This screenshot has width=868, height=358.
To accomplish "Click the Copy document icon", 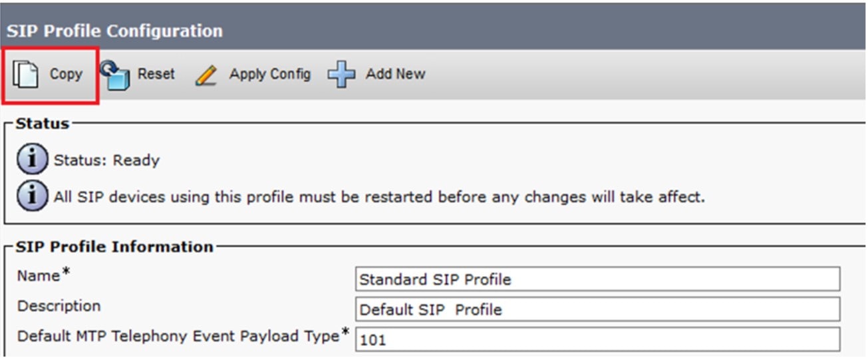I will 27,74.
